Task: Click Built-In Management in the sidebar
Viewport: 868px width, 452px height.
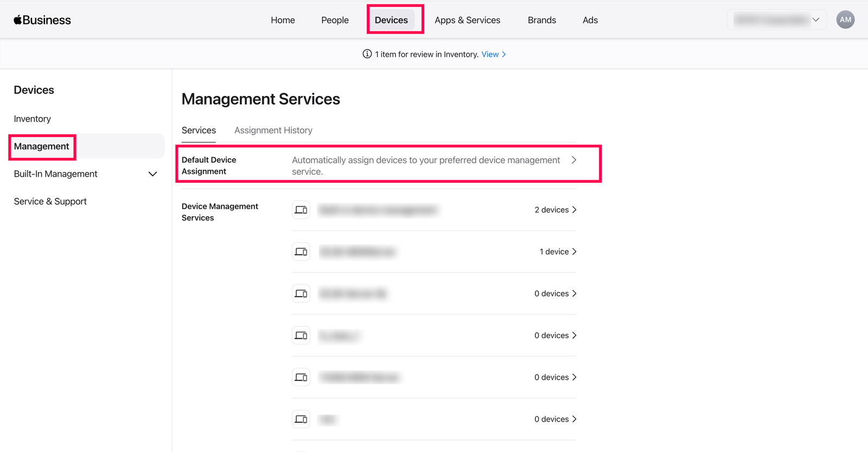Action: (56, 174)
